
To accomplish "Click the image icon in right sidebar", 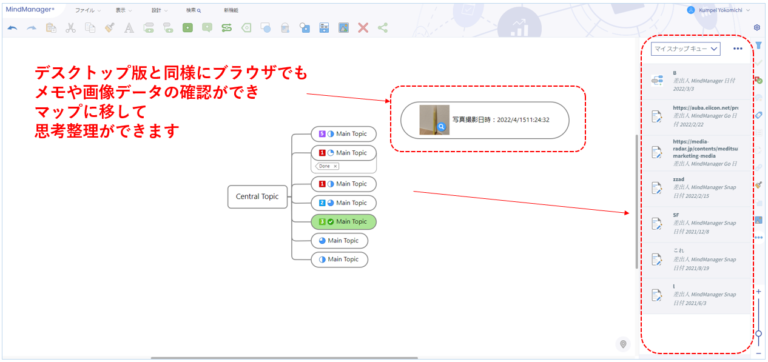I will point(759,220).
